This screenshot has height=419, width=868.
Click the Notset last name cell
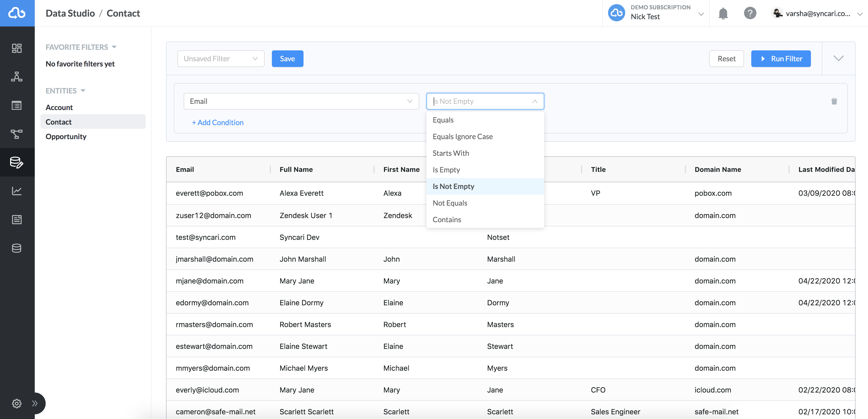point(498,237)
